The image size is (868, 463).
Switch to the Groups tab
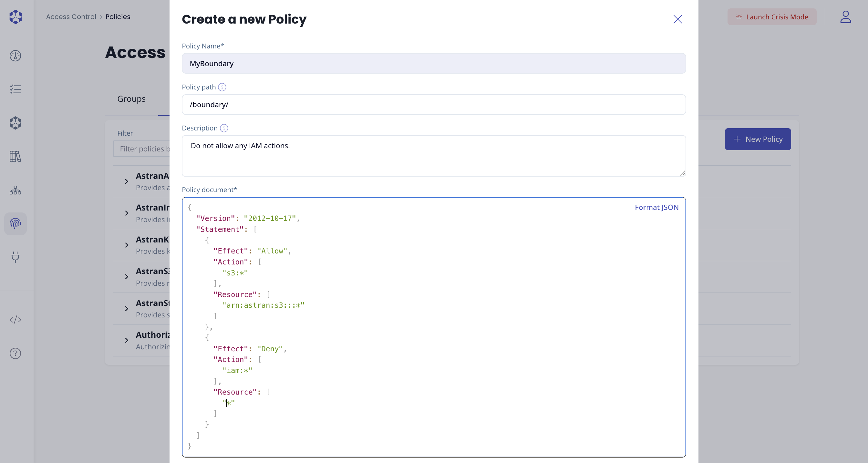(x=131, y=98)
